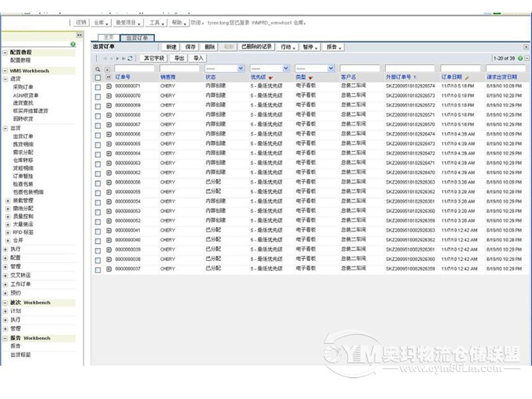Open 采购订单 in the navigation tree

[x=23, y=87]
